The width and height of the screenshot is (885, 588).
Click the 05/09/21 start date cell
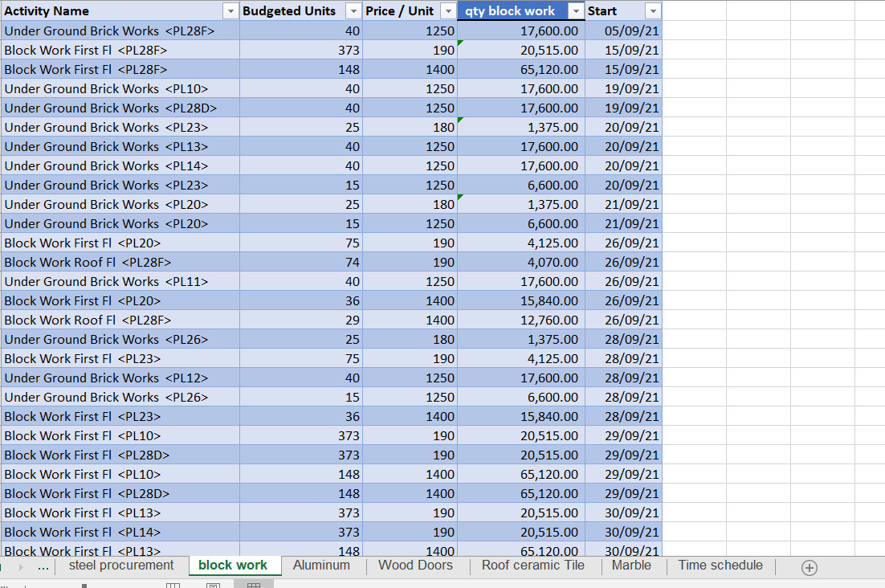624,31
